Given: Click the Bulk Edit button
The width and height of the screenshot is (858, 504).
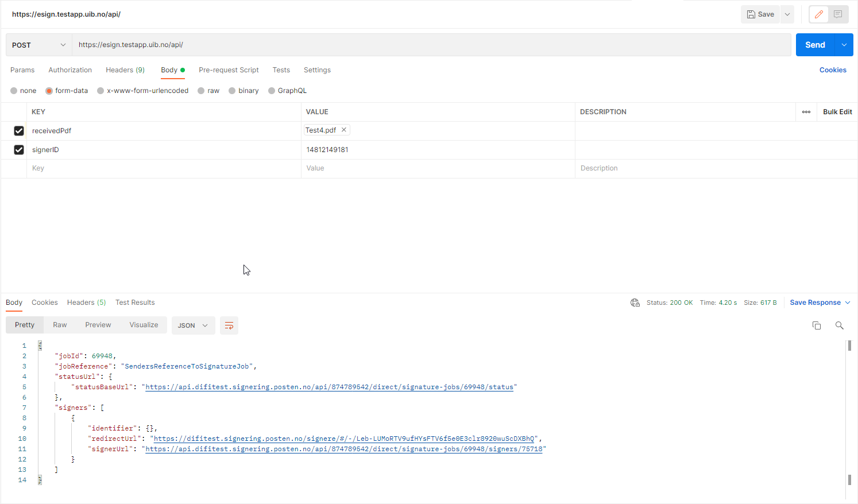Looking at the screenshot, I should tap(837, 112).
